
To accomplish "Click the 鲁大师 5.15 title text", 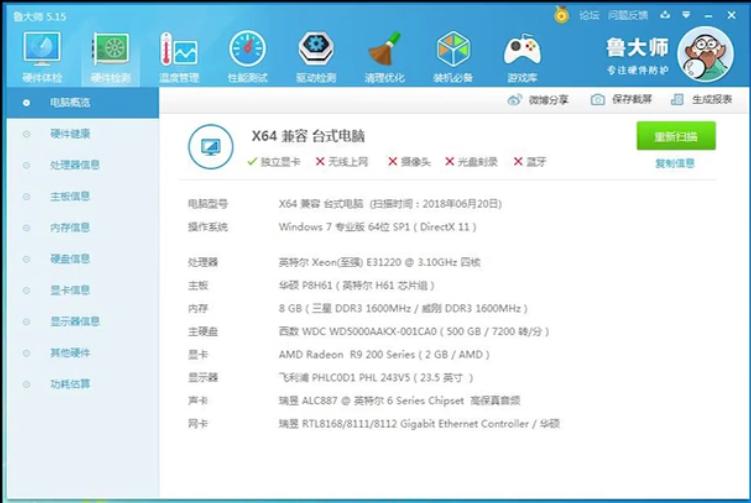I will 40,17.
